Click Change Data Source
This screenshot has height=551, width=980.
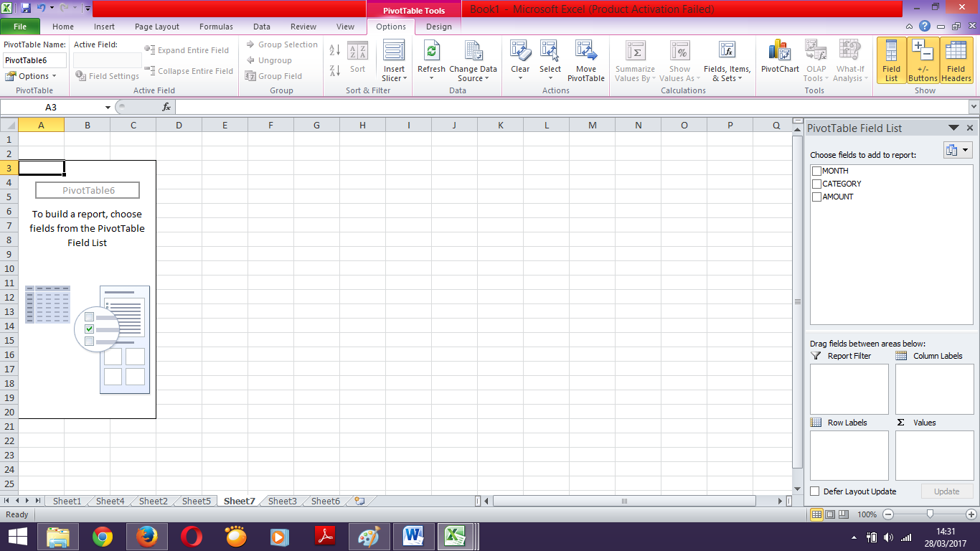(473, 61)
